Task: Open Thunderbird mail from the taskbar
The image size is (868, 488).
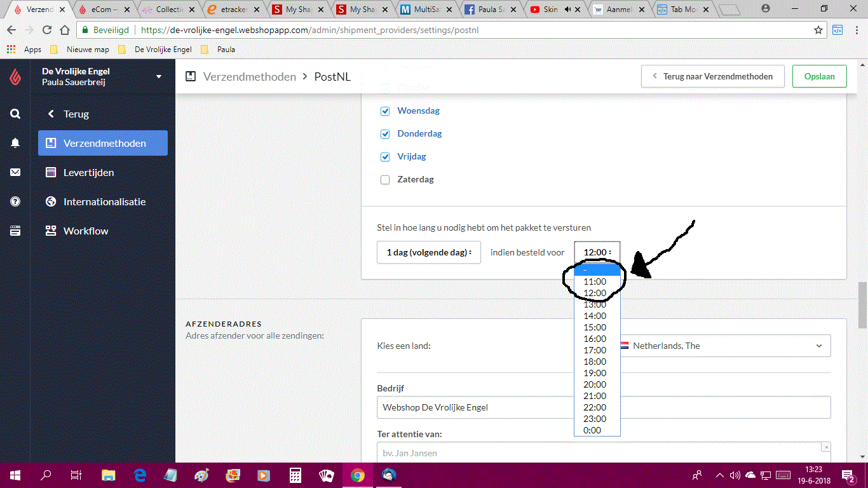Action: [388, 475]
